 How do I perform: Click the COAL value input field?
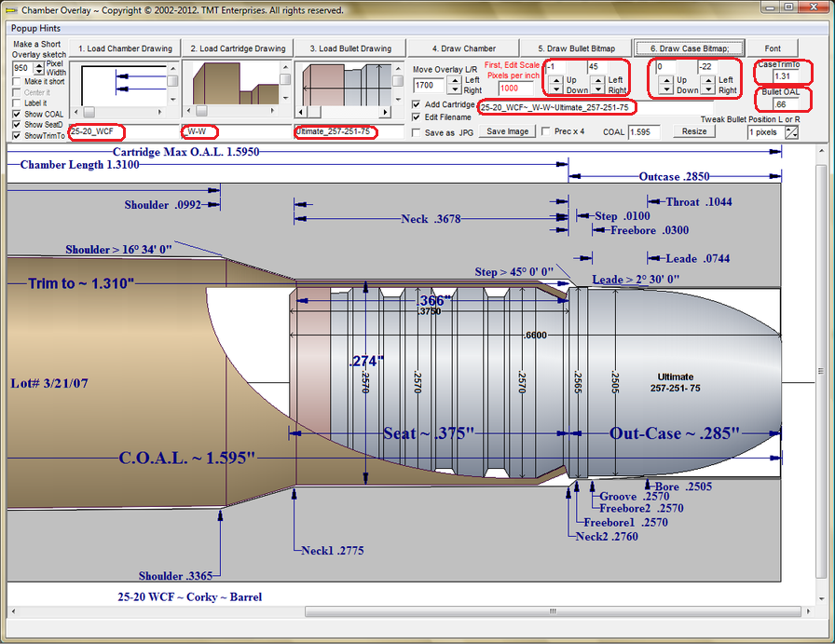click(x=645, y=132)
